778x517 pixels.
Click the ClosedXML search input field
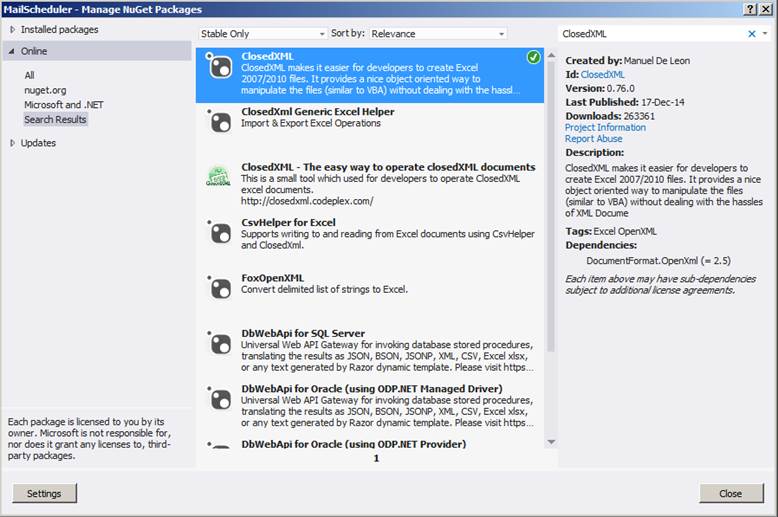point(652,34)
